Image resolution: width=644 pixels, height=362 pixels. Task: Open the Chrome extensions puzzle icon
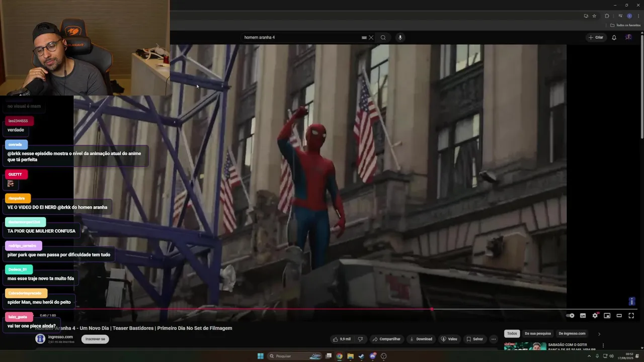[607, 16]
